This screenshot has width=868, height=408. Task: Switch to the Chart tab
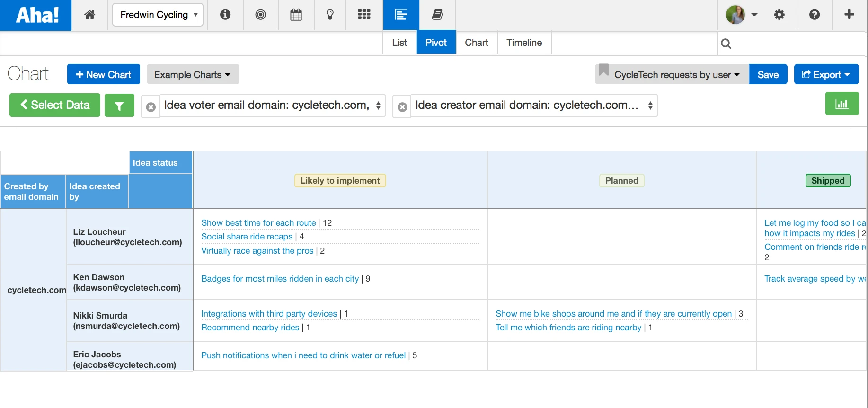[477, 43]
